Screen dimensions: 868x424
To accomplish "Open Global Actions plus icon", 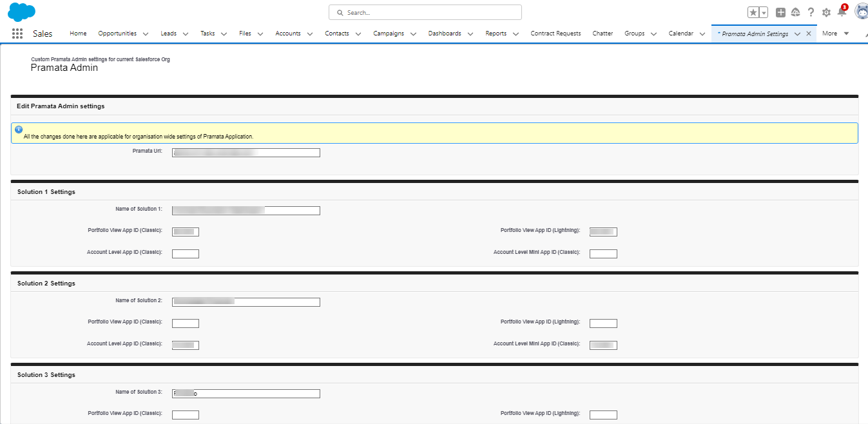I will [780, 12].
